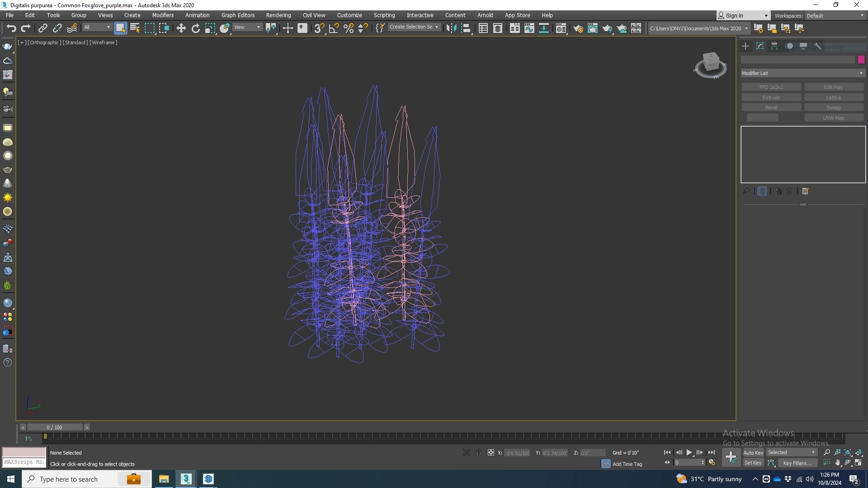Choose the Select and Scale tool

pos(210,28)
